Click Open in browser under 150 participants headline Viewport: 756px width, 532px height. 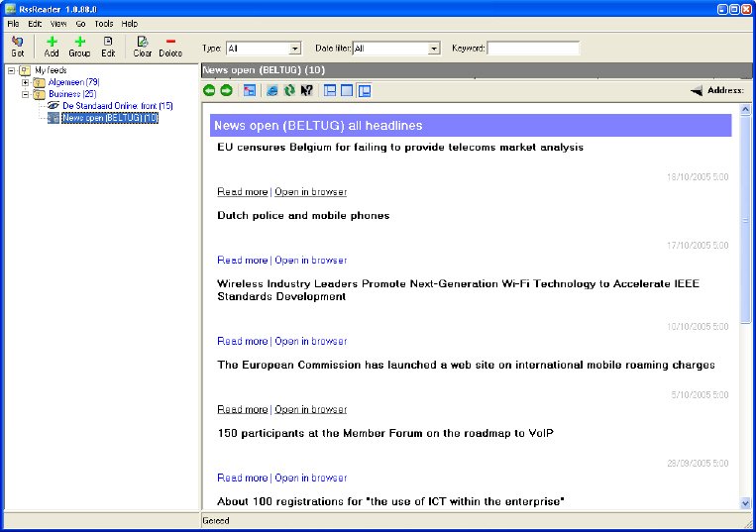point(310,479)
